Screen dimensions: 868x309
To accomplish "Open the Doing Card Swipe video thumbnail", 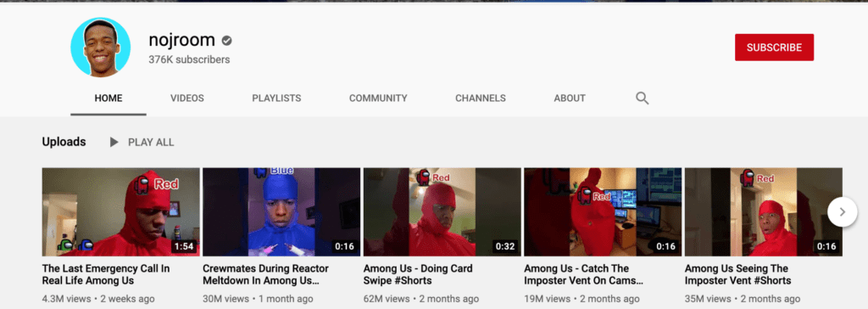I will [442, 212].
